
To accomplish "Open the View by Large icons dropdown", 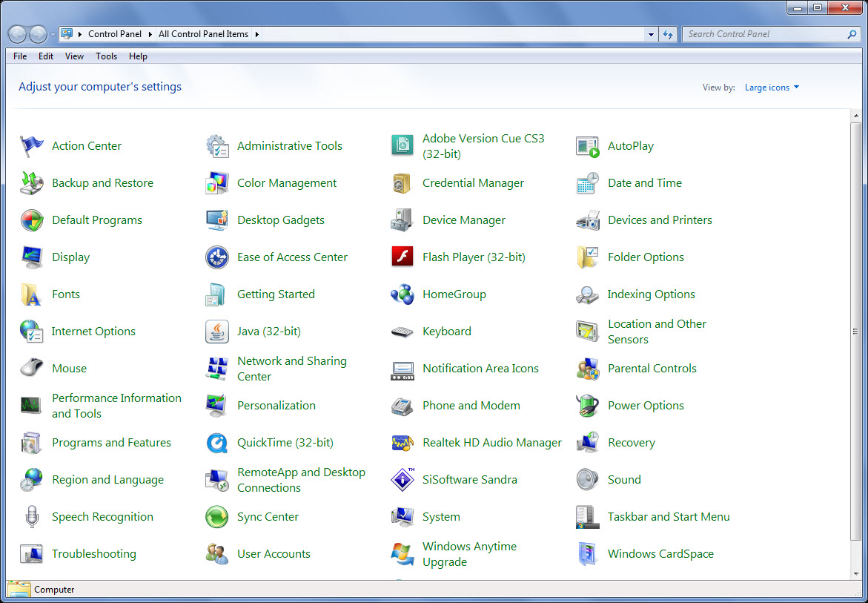I will point(772,88).
